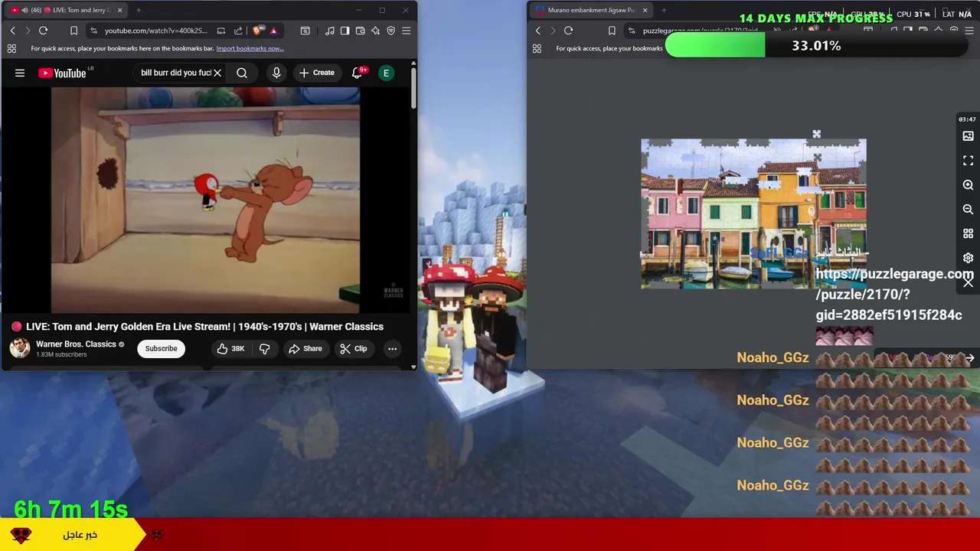The height and width of the screenshot is (551, 980).
Task: Go back in the puzzle browser window
Action: pyautogui.click(x=537, y=31)
